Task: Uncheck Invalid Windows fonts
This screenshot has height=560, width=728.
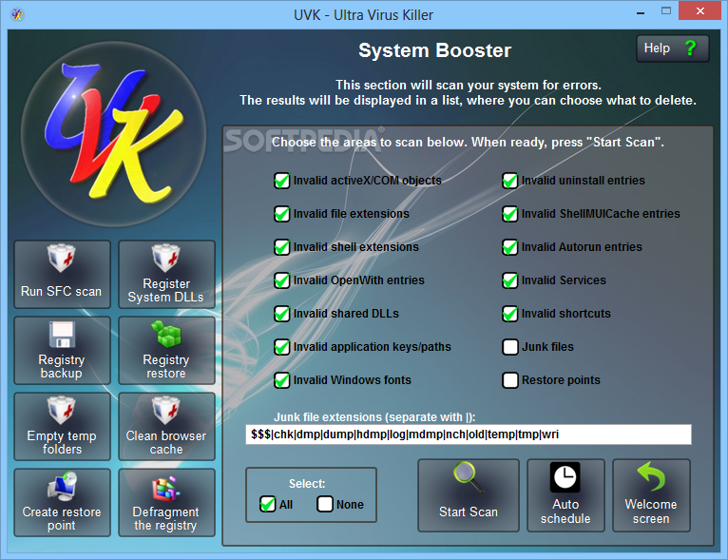Action: pyautogui.click(x=281, y=380)
